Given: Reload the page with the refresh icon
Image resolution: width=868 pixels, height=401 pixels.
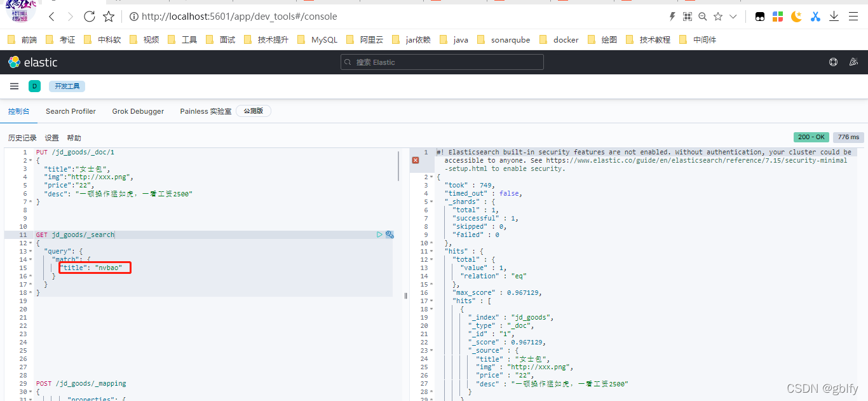Looking at the screenshot, I should (90, 17).
